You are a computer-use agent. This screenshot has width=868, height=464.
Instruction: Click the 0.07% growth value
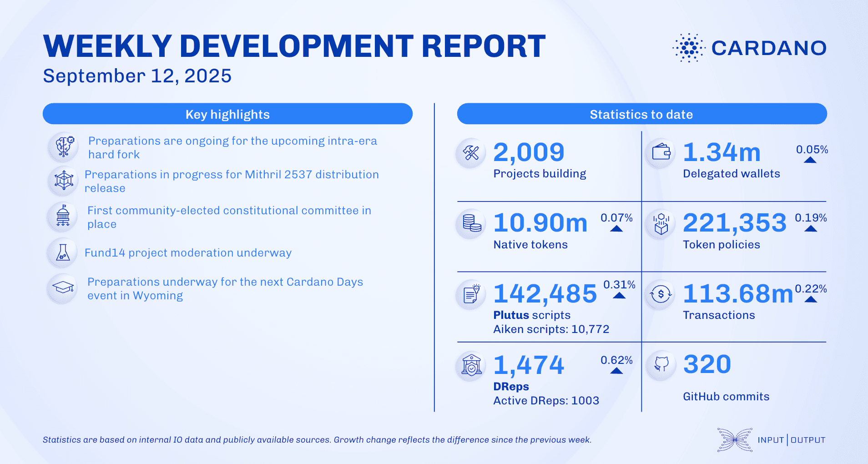click(x=617, y=218)
